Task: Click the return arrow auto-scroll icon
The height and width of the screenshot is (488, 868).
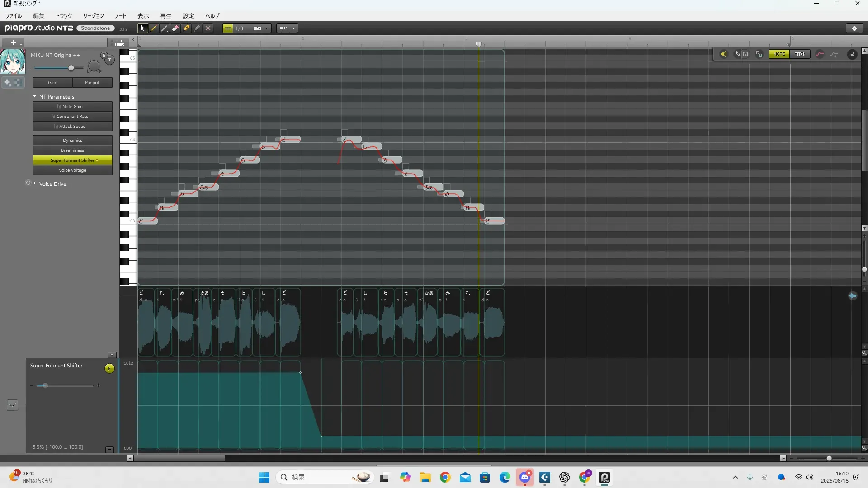Action: point(852,54)
